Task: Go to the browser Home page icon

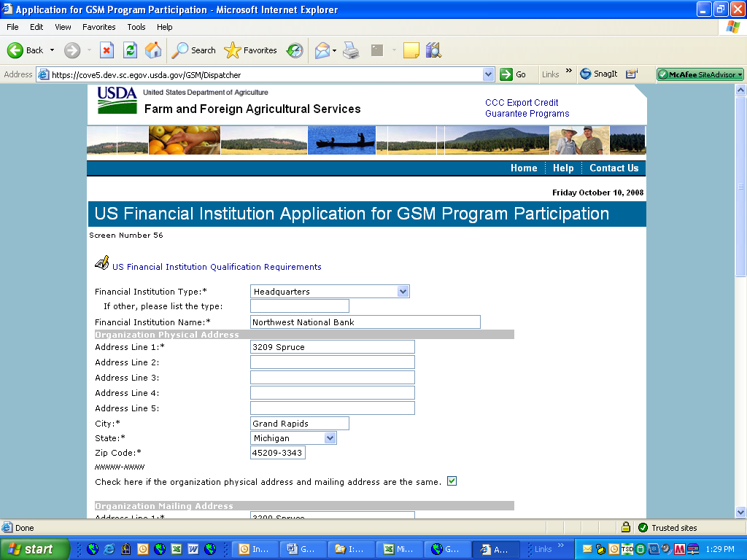Action: coord(153,50)
